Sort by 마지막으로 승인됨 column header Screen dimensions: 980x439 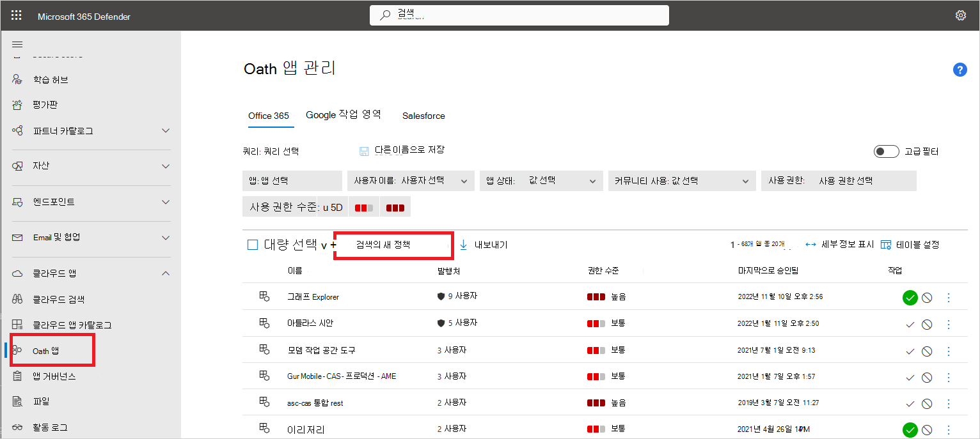pos(768,271)
